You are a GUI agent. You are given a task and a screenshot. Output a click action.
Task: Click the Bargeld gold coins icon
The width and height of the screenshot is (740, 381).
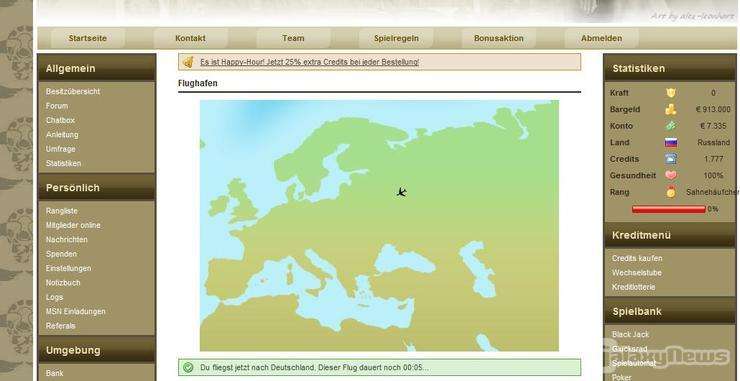click(x=671, y=109)
